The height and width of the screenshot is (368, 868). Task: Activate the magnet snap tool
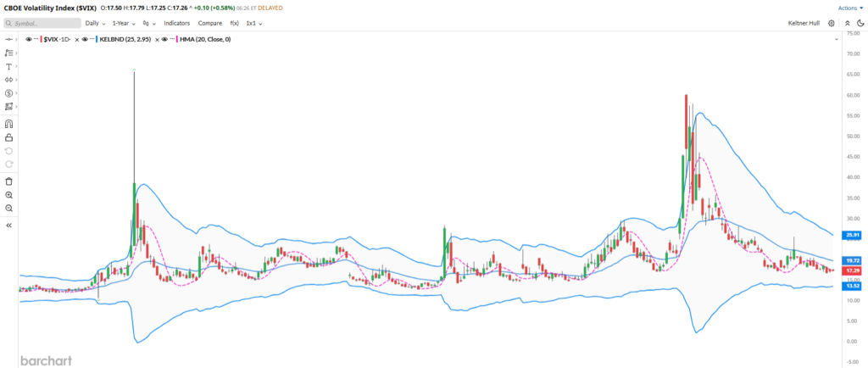(8, 124)
